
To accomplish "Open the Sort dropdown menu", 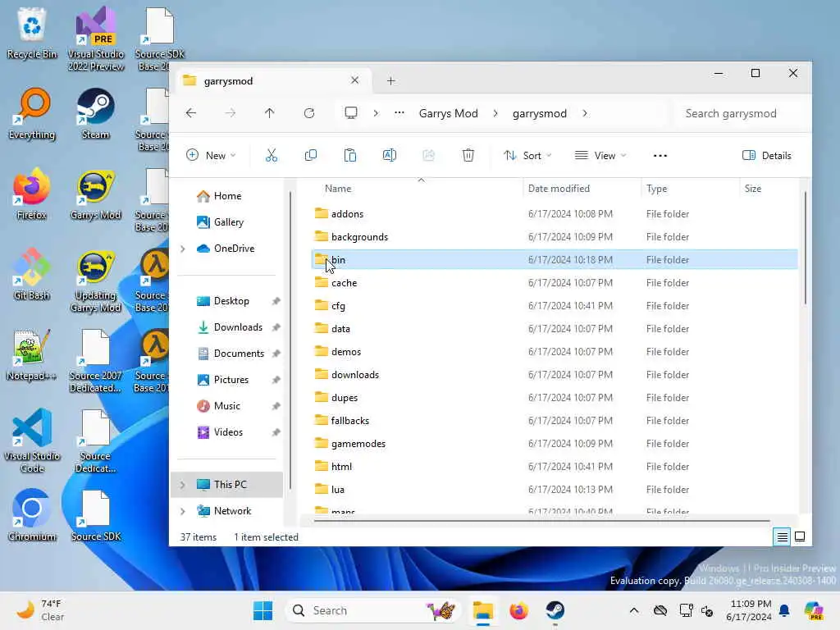I will coord(527,155).
